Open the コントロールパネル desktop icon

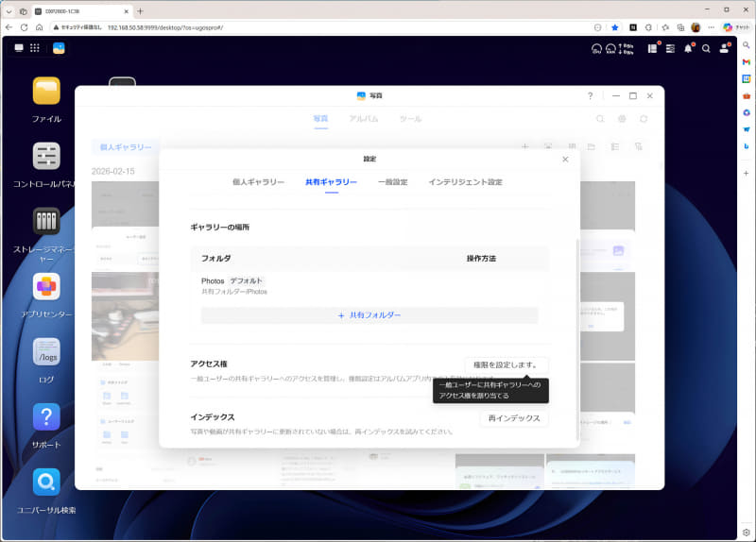click(46, 156)
